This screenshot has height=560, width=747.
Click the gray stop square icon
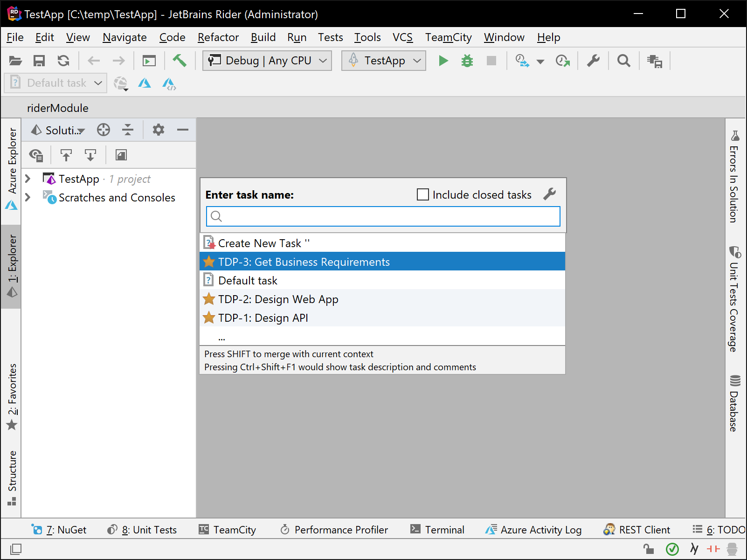point(491,61)
